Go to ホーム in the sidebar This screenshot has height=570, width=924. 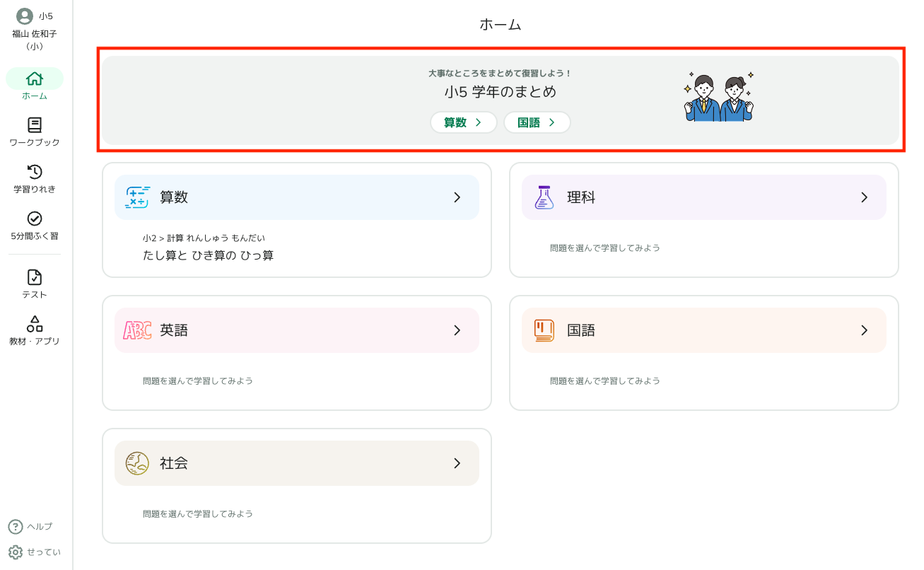(x=35, y=84)
